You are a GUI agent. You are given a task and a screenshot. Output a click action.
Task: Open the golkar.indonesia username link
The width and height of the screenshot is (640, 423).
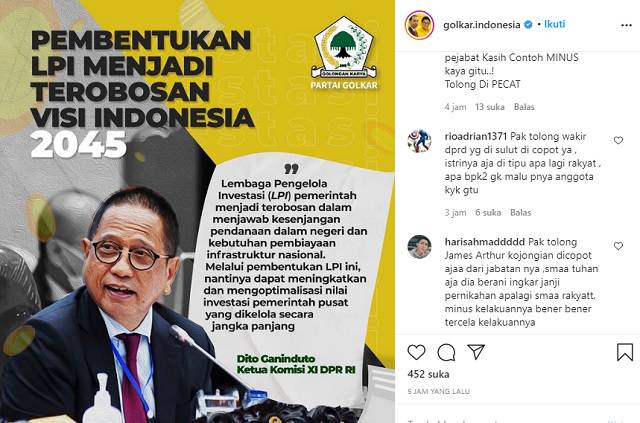click(x=482, y=25)
